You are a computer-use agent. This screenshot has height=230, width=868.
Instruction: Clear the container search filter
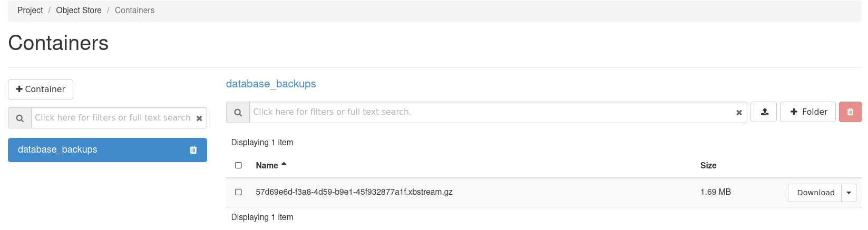(199, 118)
